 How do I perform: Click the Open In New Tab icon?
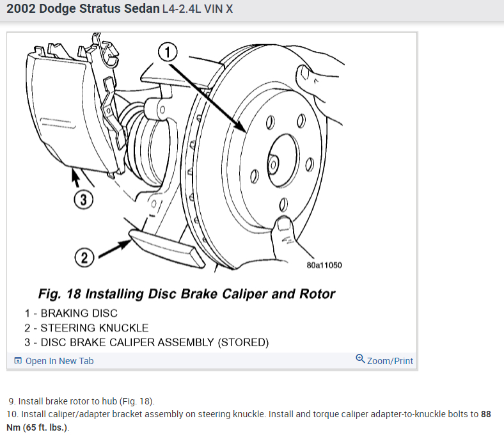[18, 360]
